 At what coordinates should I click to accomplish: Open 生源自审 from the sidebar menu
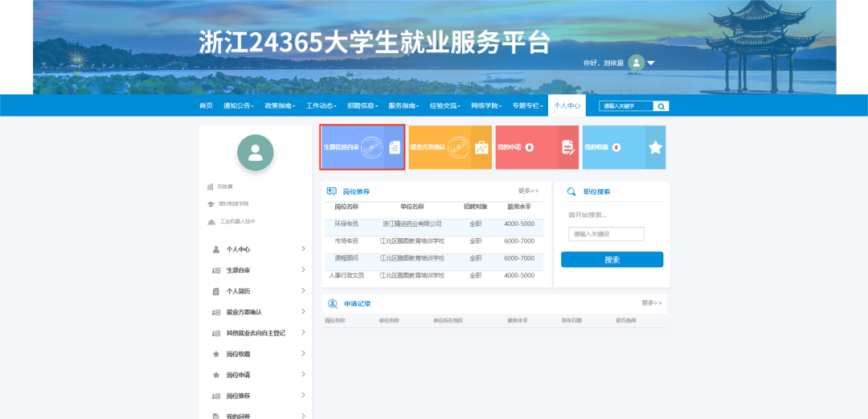click(238, 270)
